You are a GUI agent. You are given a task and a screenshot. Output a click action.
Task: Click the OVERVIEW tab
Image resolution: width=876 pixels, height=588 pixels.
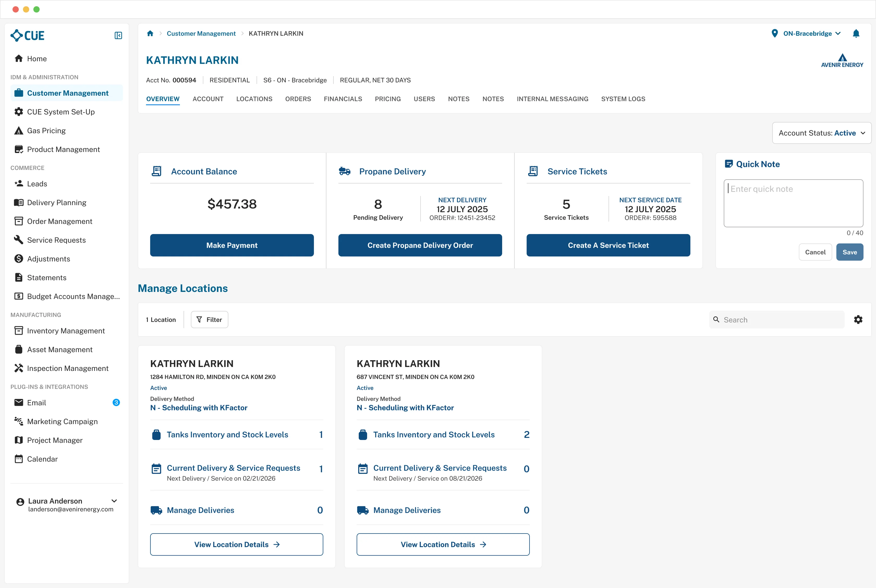pyautogui.click(x=163, y=99)
